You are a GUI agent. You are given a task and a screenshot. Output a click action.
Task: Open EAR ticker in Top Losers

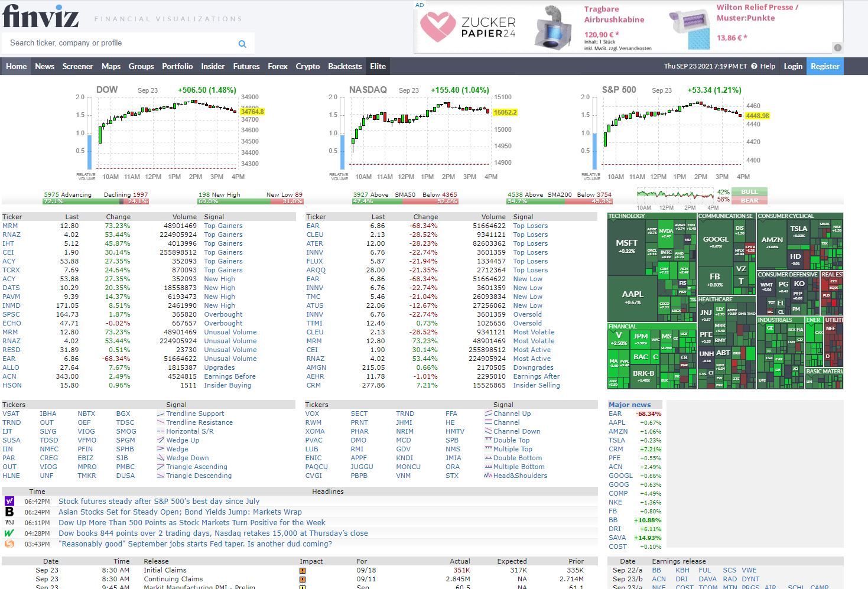tap(313, 226)
